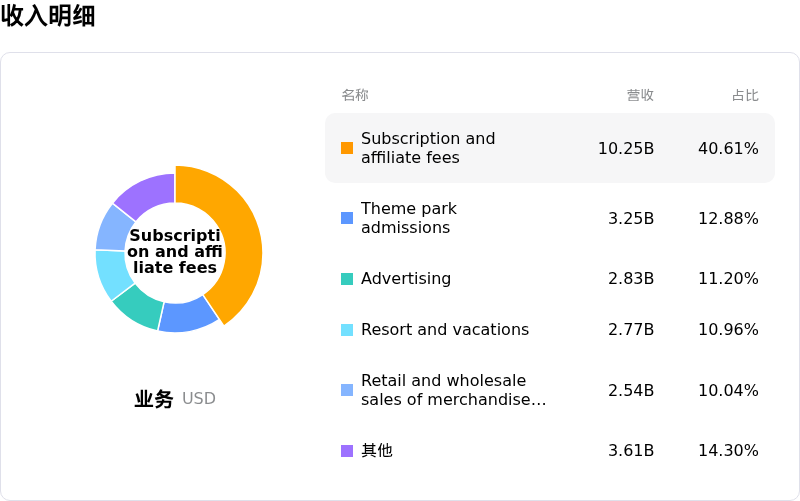The height and width of the screenshot is (501, 800).
Task: Select the Advertising row label
Action: pos(406,279)
